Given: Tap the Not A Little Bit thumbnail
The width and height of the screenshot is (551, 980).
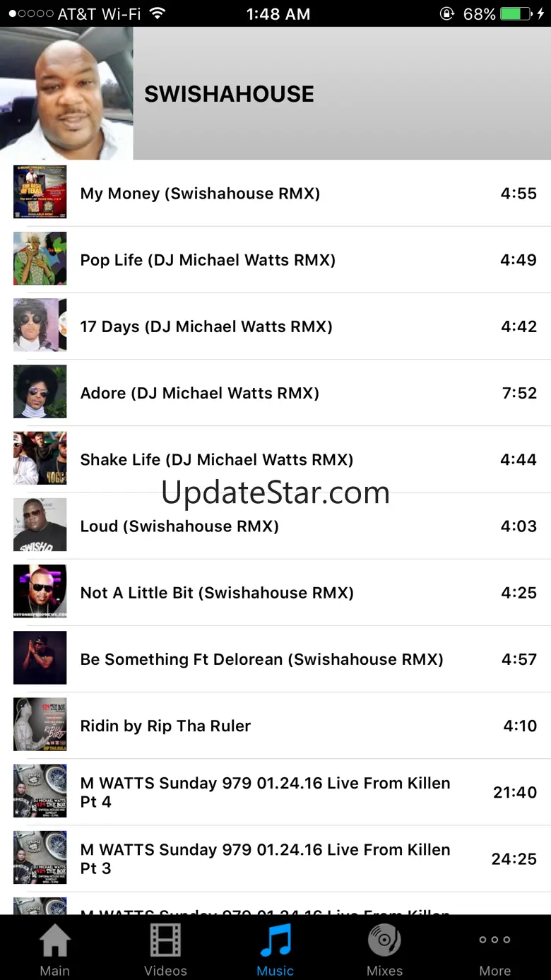Looking at the screenshot, I should pyautogui.click(x=40, y=591).
